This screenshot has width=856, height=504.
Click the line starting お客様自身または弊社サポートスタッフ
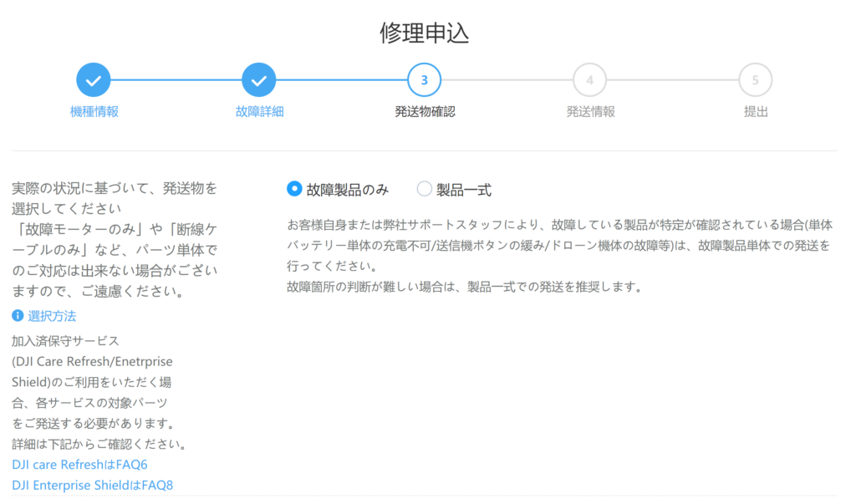click(559, 225)
